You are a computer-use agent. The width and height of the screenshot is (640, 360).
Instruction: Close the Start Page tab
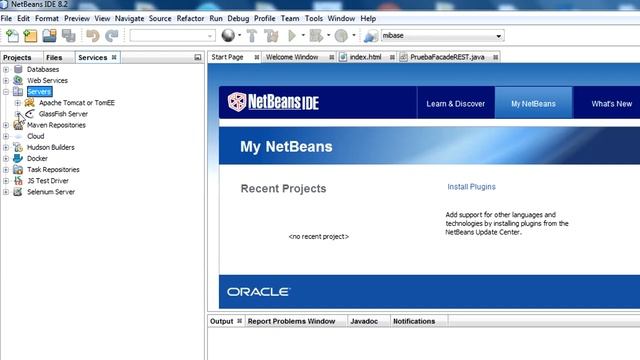click(257, 58)
